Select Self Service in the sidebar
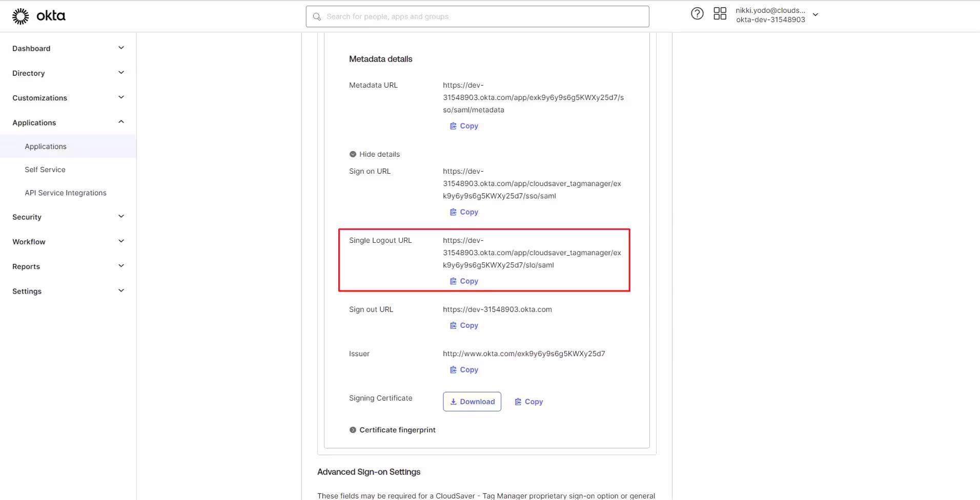The width and height of the screenshot is (980, 500). pos(45,170)
